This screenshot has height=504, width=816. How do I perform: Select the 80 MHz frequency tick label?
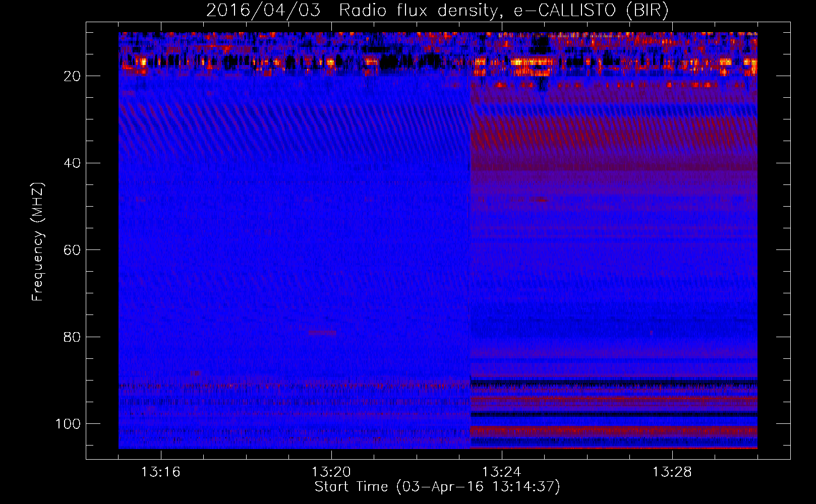click(72, 337)
